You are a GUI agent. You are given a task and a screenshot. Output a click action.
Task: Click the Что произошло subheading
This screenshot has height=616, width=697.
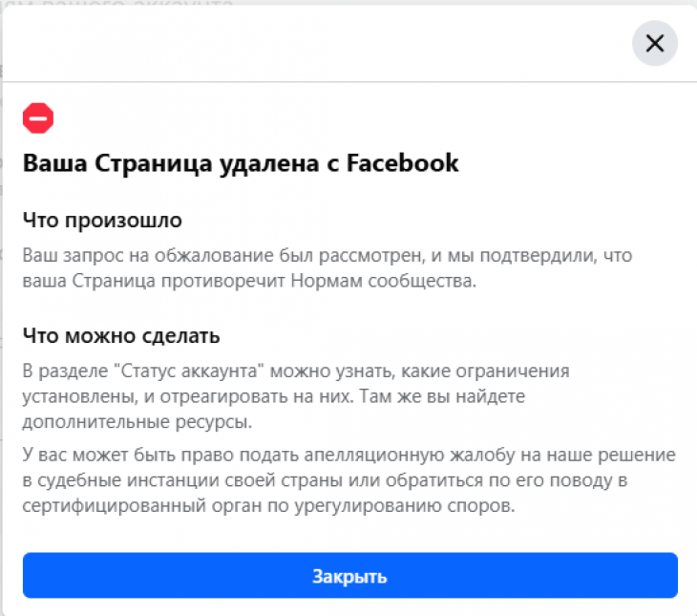click(x=102, y=221)
